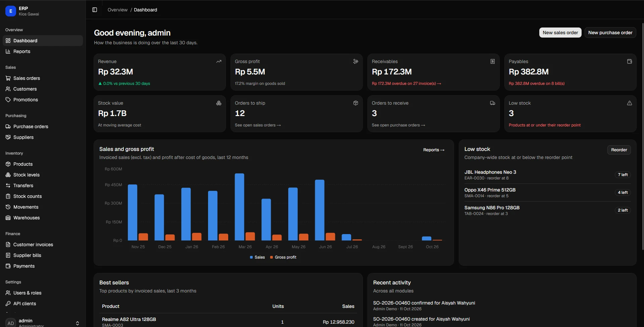Open 'SO-2026-00460 confirmed' activity entry

point(424,306)
